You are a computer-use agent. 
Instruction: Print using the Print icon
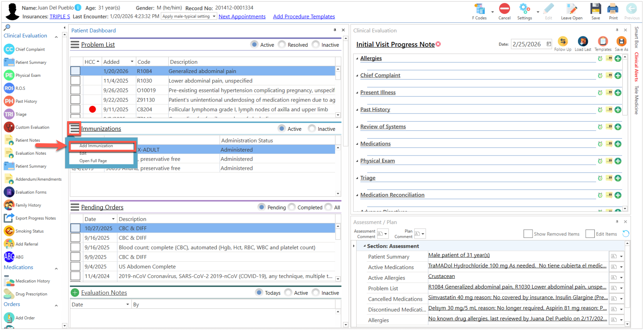pos(613,8)
